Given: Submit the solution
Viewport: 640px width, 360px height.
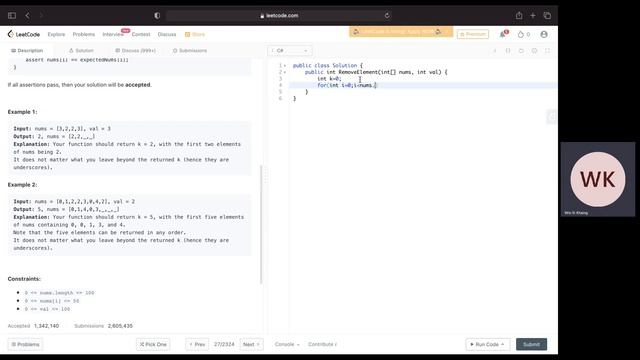Looking at the screenshot, I should click(x=531, y=344).
